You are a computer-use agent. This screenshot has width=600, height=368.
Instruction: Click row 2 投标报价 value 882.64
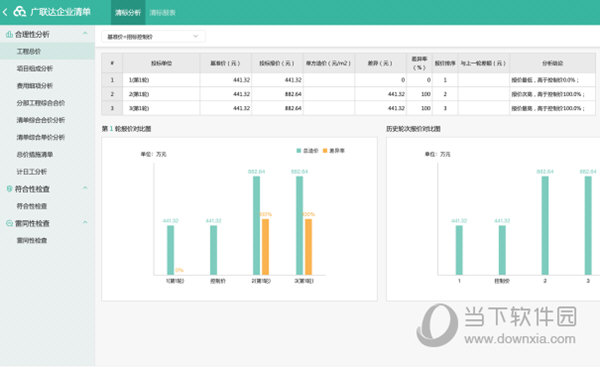coord(293,94)
